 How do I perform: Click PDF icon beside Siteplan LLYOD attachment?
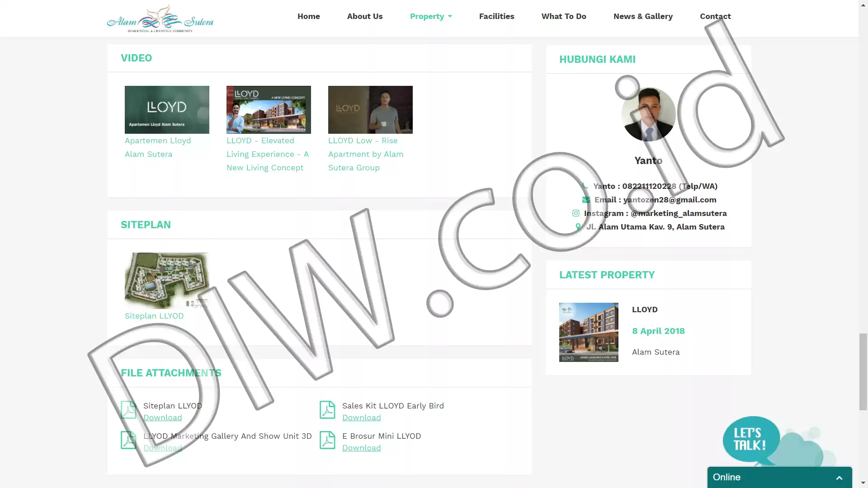(x=128, y=410)
